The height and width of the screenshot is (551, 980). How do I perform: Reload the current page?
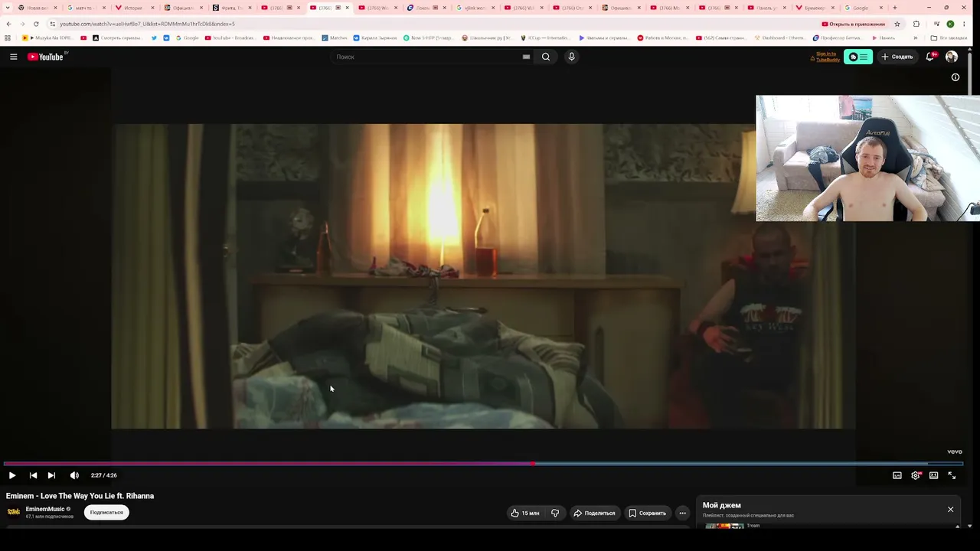tap(36, 24)
